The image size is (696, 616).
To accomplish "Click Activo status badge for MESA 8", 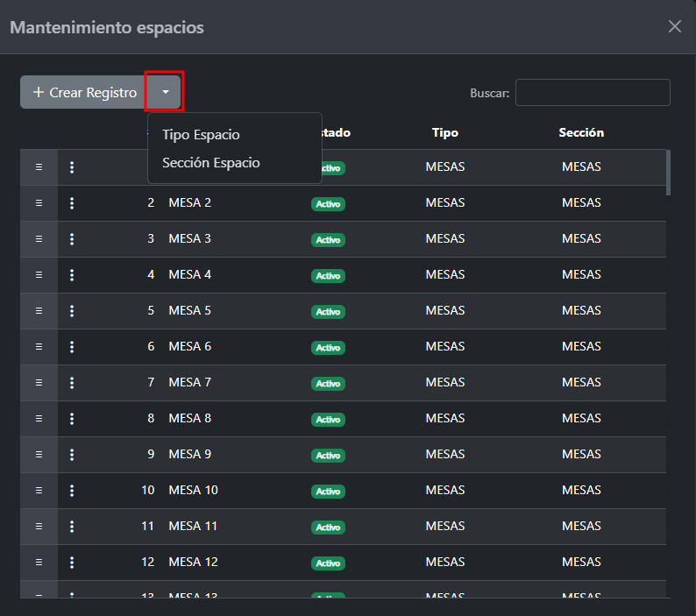I will click(x=328, y=420).
